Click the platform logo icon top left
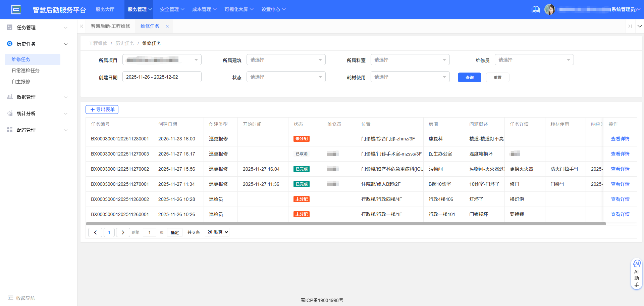The image size is (644, 306). pos(16,9)
